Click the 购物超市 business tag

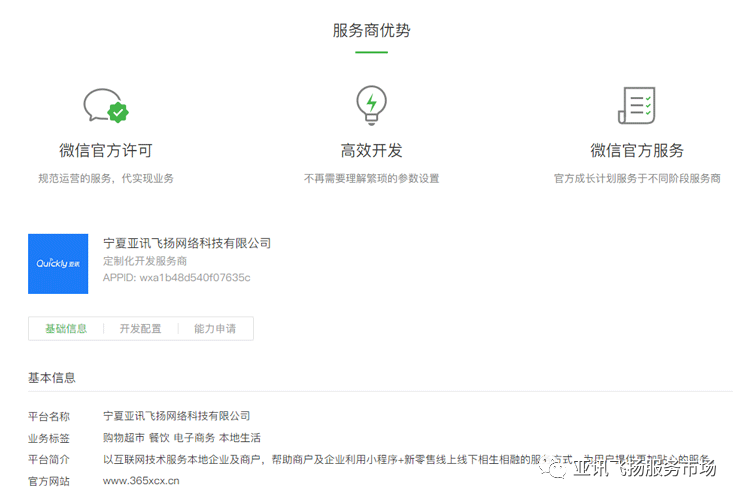(124, 438)
